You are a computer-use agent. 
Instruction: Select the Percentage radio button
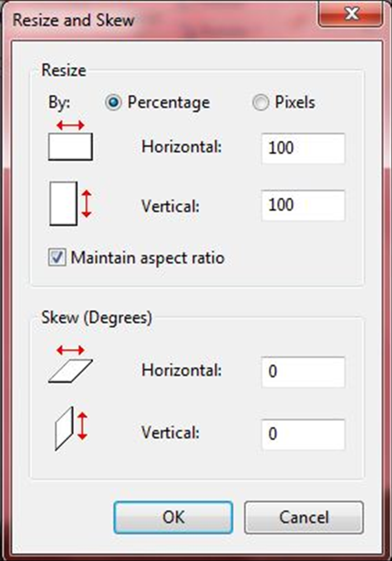click(113, 102)
